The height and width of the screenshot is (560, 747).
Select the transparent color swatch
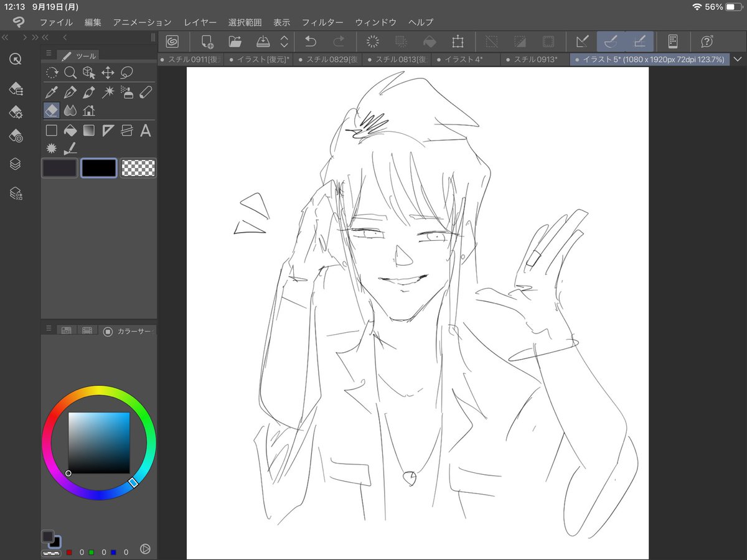(138, 168)
